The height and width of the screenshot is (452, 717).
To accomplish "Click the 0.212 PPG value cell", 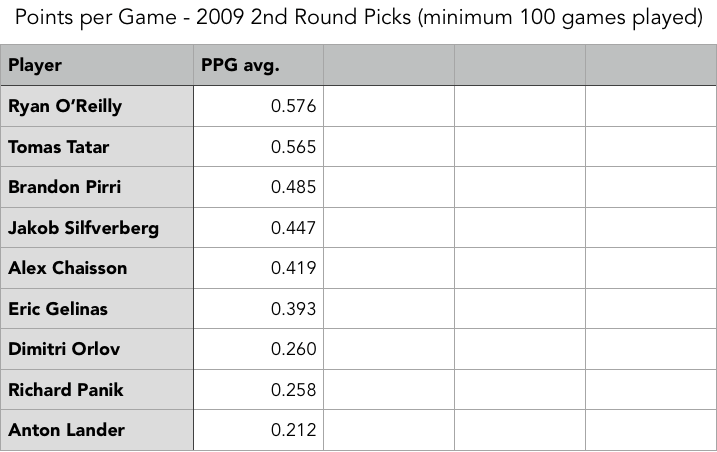I will pyautogui.click(x=258, y=430).
